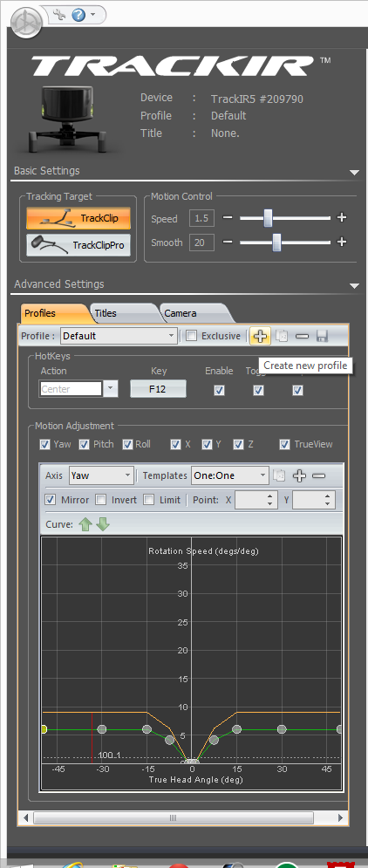368x868 pixels.
Task: Click the copy template icon next to Templates
Action: click(x=280, y=475)
